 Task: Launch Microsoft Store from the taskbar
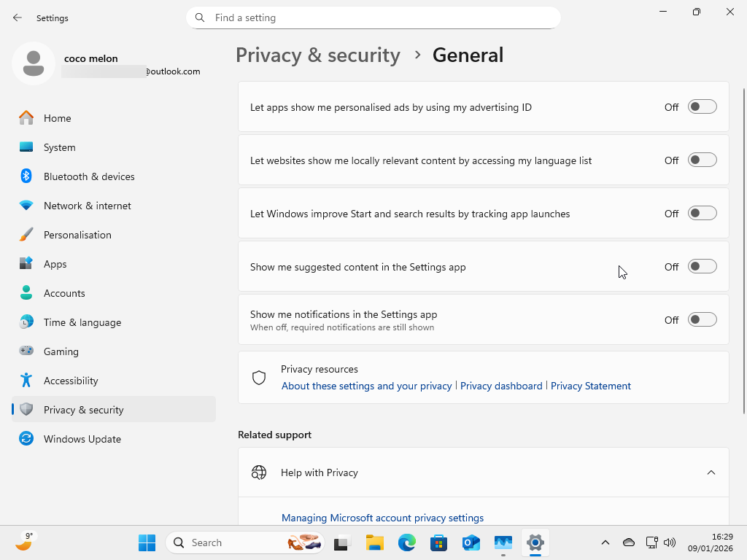(438, 542)
